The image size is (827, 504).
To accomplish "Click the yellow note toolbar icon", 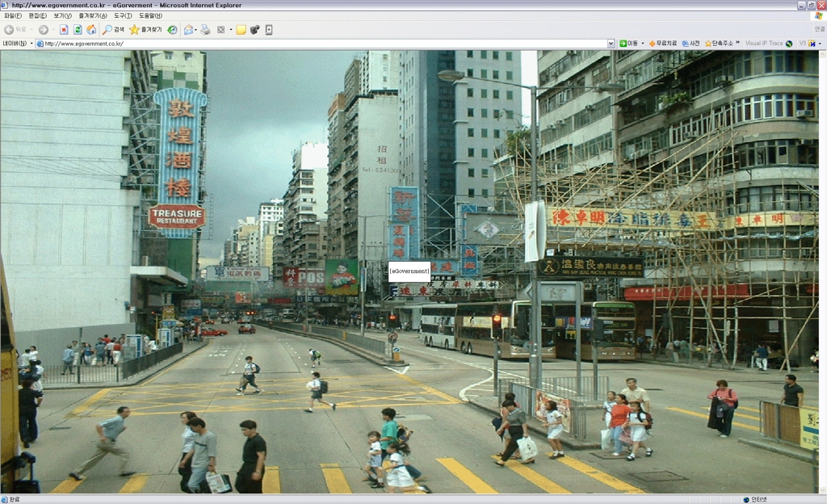I will (x=241, y=30).
